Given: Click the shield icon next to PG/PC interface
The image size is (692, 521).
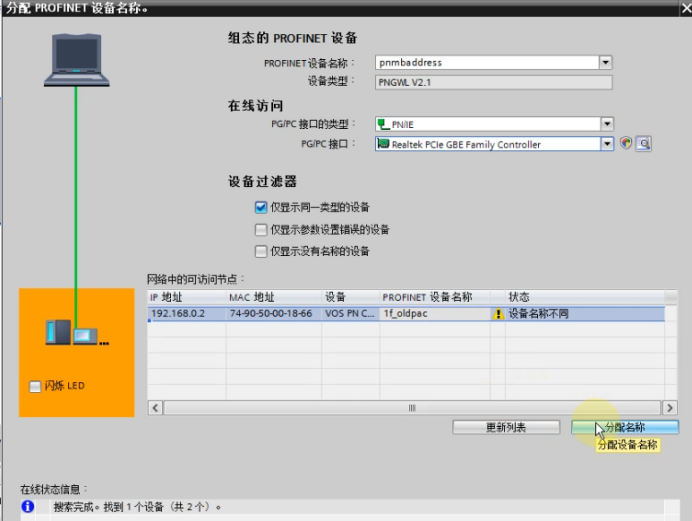Looking at the screenshot, I should coord(626,143).
